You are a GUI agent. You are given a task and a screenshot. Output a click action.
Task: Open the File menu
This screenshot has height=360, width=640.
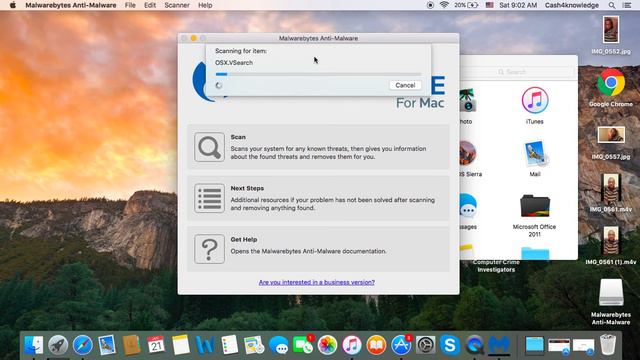[x=130, y=5]
